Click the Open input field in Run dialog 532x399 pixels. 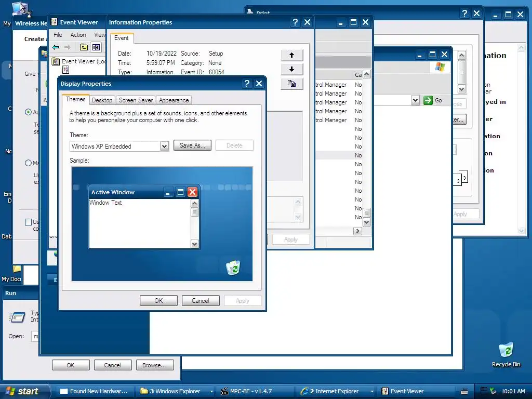35,336
